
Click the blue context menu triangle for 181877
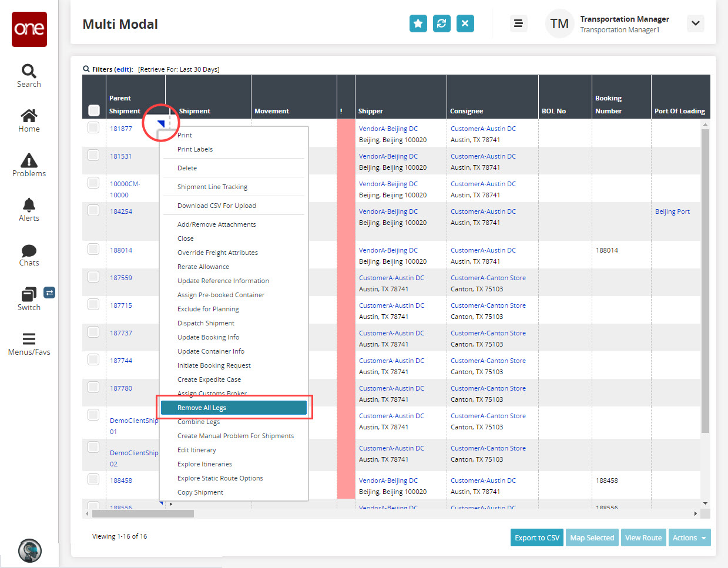point(161,123)
